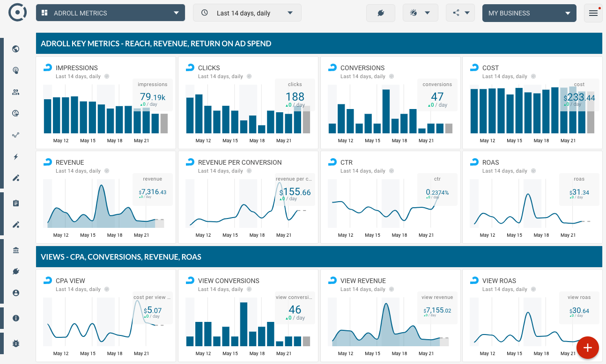Click the 188 clicks value
606x364 pixels.
click(295, 97)
